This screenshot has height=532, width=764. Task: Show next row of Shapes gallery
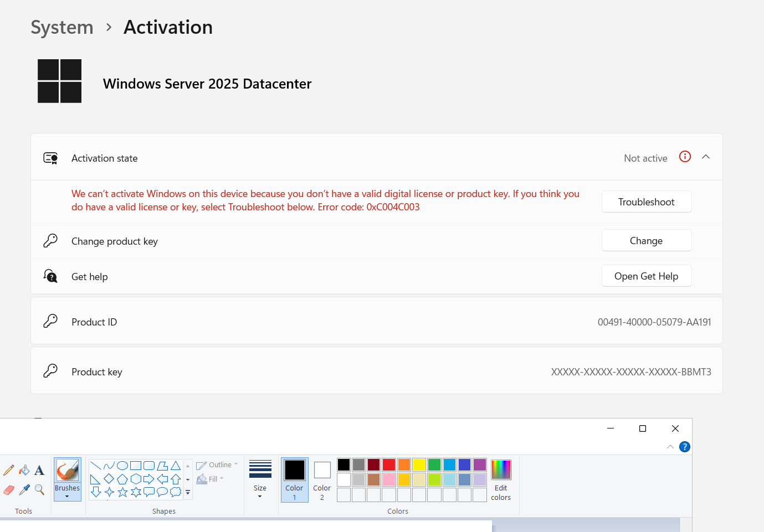(188, 479)
